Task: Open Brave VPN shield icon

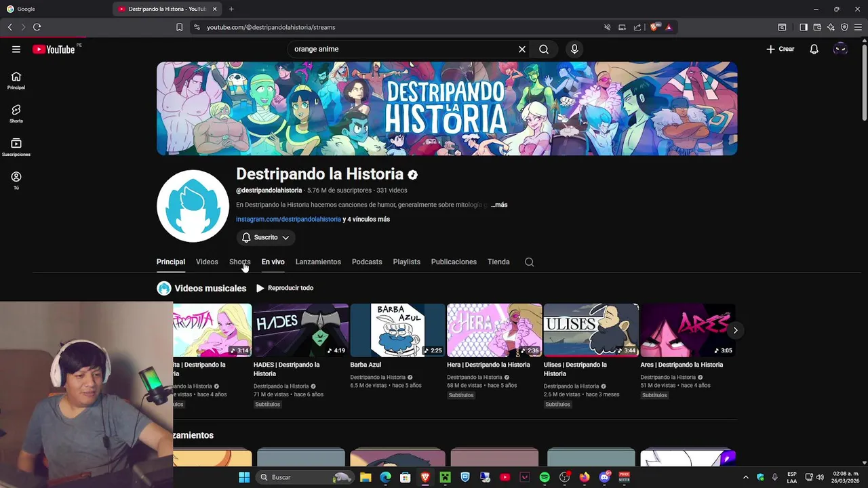Action: [844, 27]
